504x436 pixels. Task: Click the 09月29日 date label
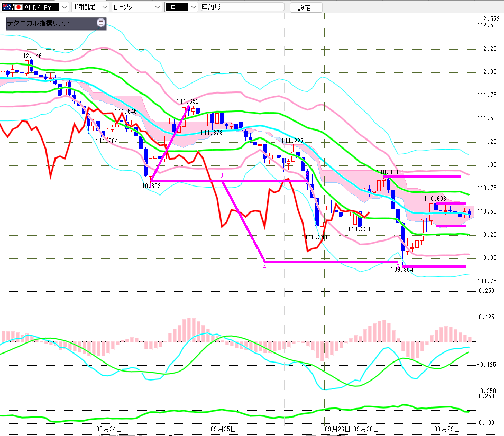coord(447,429)
